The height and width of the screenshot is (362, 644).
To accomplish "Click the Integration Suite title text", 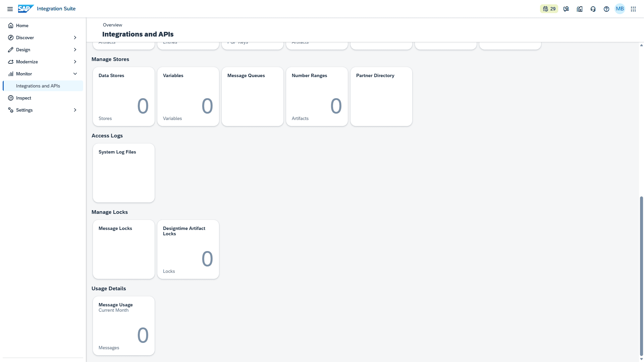I will 56,9.
